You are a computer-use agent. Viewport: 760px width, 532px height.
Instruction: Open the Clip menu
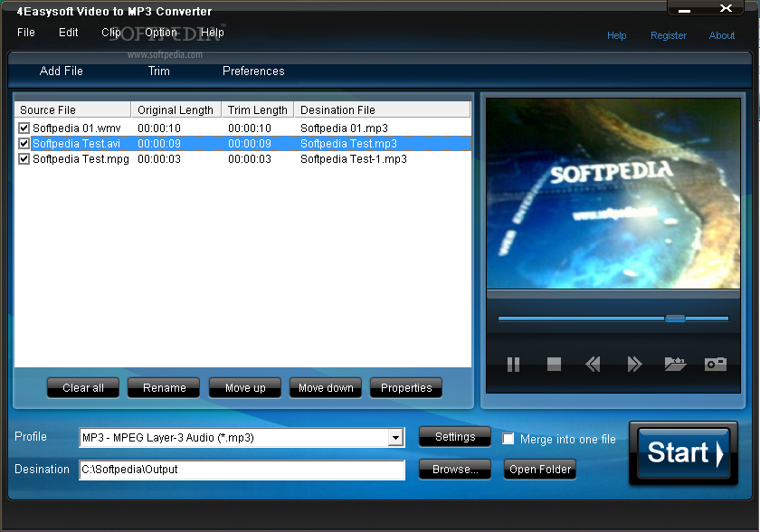[x=111, y=33]
